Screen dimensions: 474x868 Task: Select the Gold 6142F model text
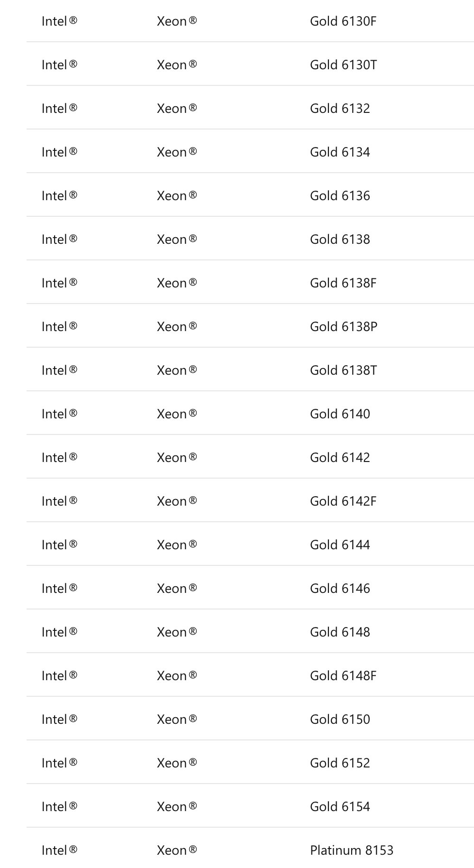point(343,501)
